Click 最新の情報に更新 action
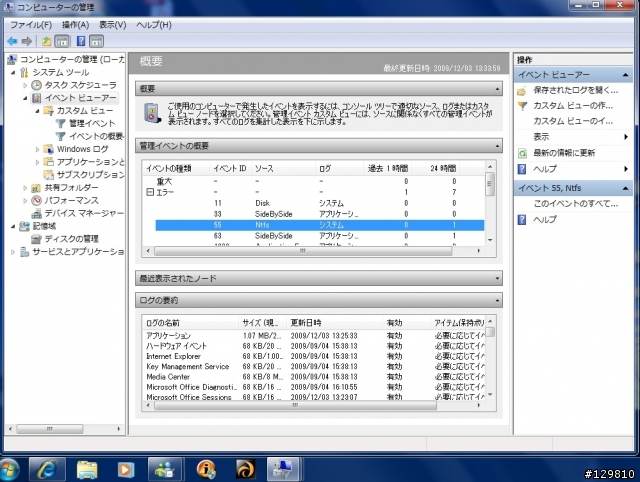The height and width of the screenshot is (482, 640). pos(564,153)
